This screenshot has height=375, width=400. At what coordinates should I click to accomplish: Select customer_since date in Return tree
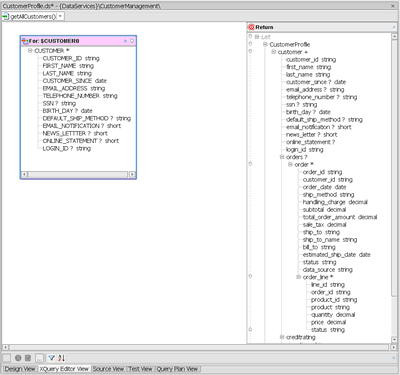coord(316,82)
